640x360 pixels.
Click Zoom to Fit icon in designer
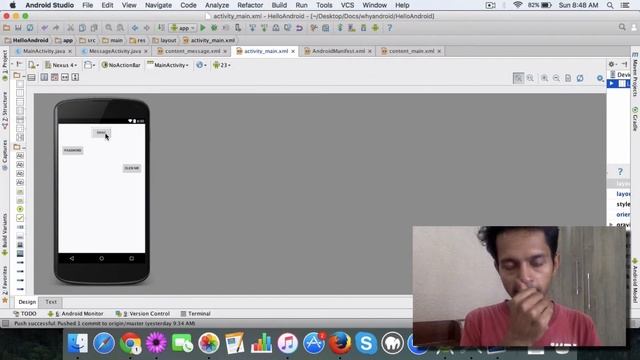pos(518,78)
